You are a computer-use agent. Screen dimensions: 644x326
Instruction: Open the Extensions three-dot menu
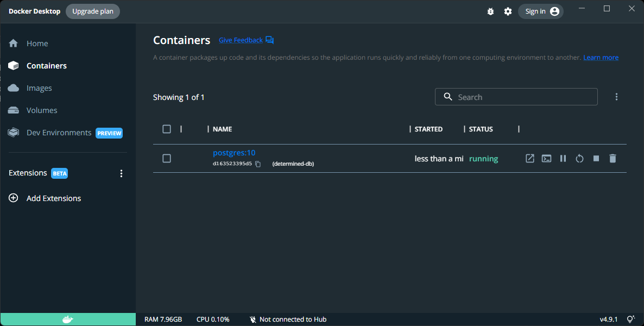tap(121, 173)
